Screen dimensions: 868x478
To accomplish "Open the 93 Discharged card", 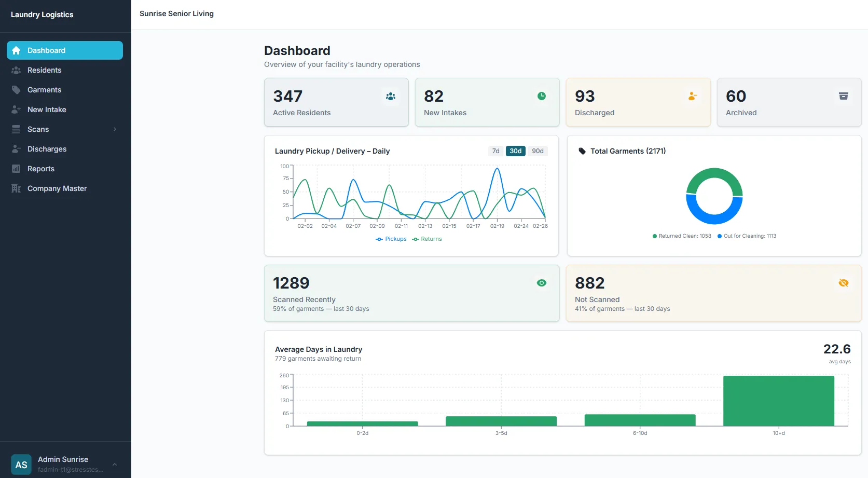I will click(638, 102).
